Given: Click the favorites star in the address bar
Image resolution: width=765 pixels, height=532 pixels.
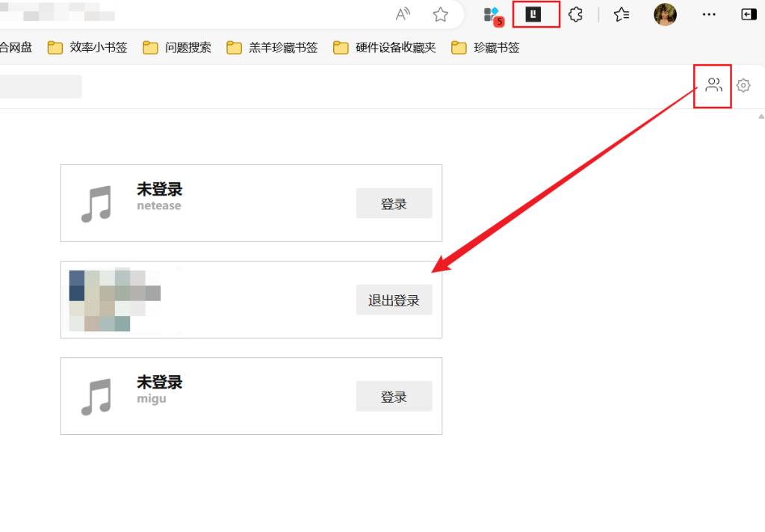Looking at the screenshot, I should 441,14.
